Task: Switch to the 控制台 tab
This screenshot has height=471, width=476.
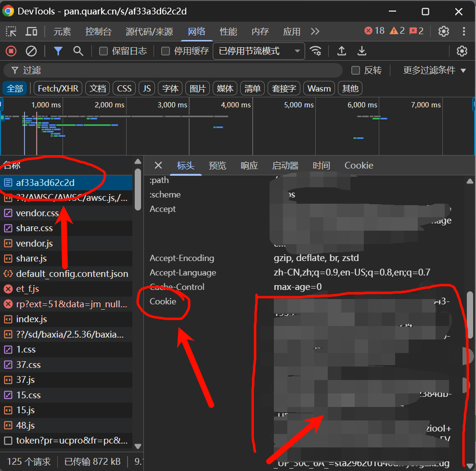Action: pos(98,31)
